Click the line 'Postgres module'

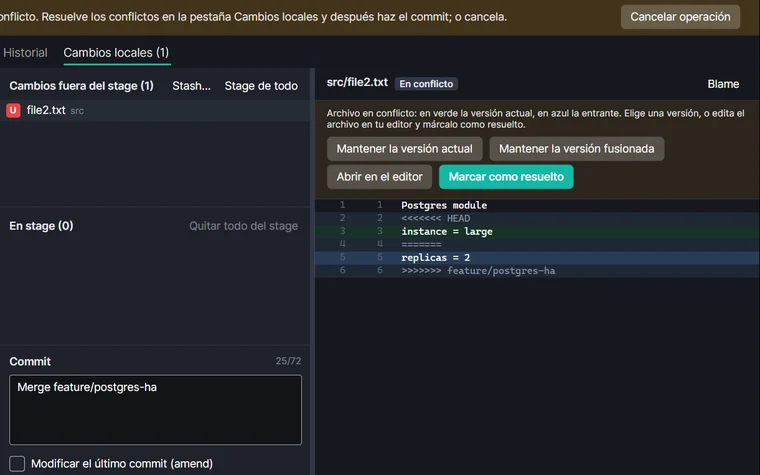tap(537, 205)
